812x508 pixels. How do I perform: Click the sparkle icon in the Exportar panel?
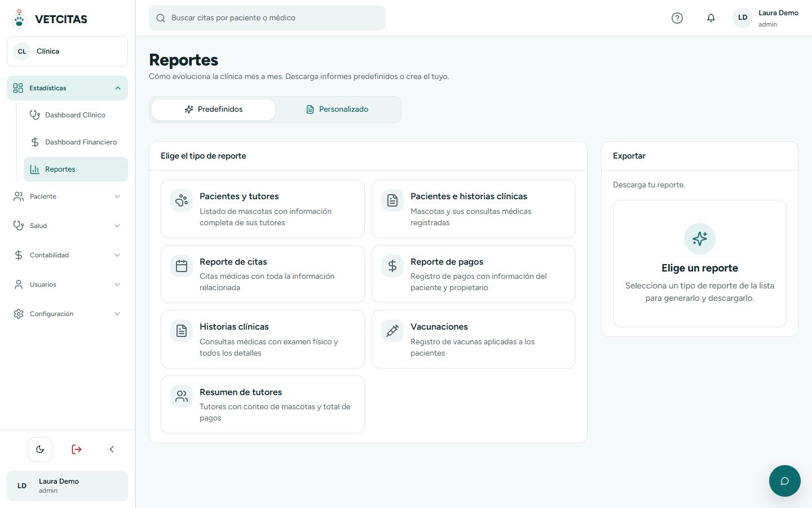700,239
